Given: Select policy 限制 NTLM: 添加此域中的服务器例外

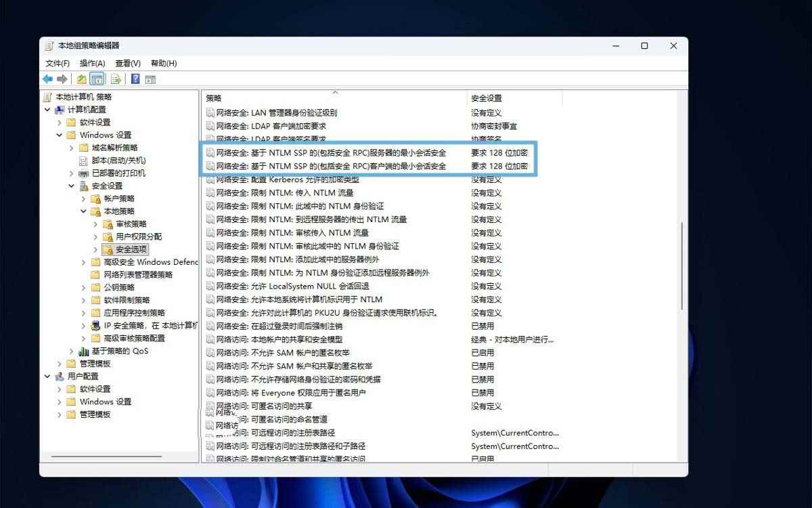Looking at the screenshot, I should pos(298,259).
